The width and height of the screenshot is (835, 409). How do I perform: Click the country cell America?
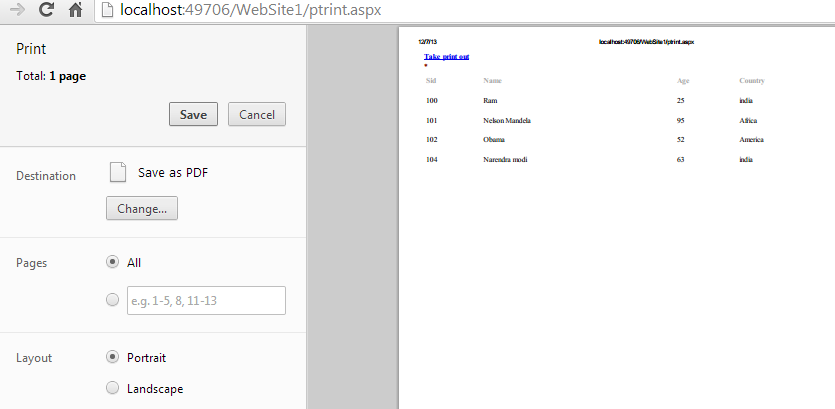[751, 140]
